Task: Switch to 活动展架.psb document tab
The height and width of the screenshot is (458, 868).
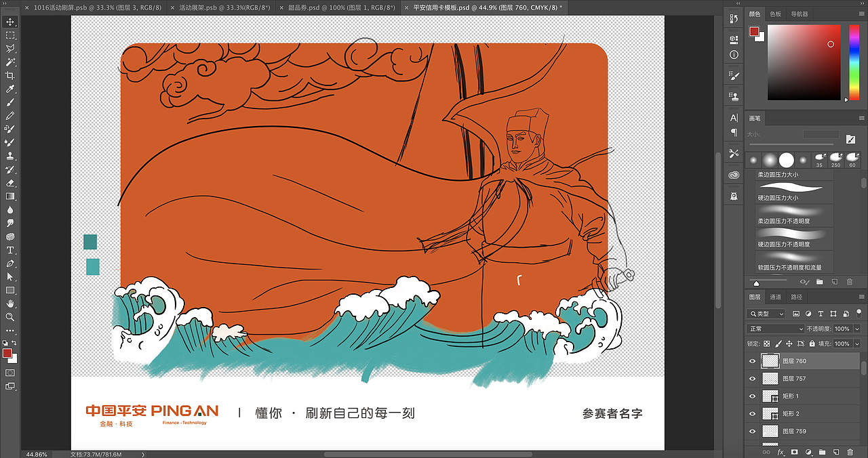Action: click(224, 7)
